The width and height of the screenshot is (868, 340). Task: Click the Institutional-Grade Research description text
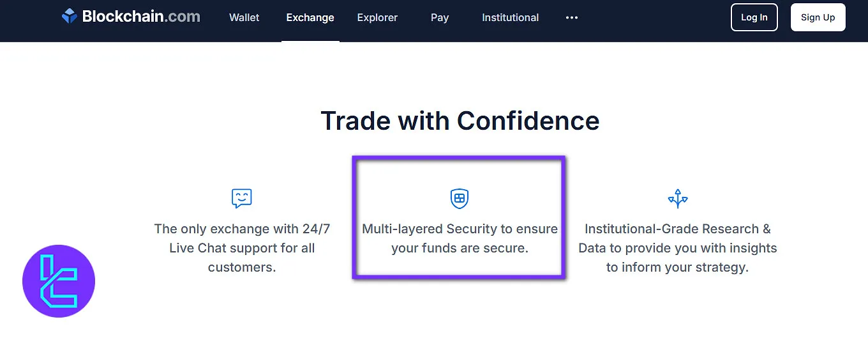coord(678,248)
